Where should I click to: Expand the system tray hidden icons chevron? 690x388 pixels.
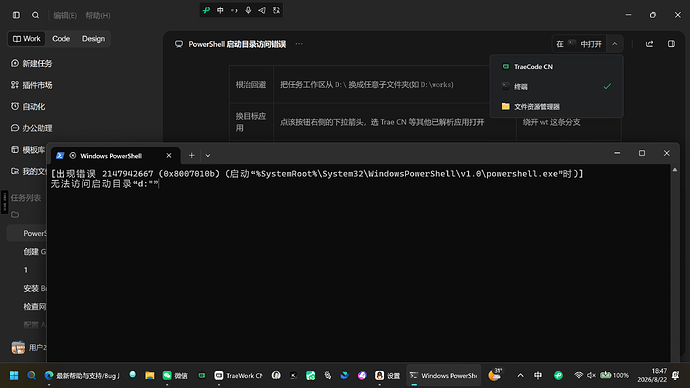coord(521,375)
